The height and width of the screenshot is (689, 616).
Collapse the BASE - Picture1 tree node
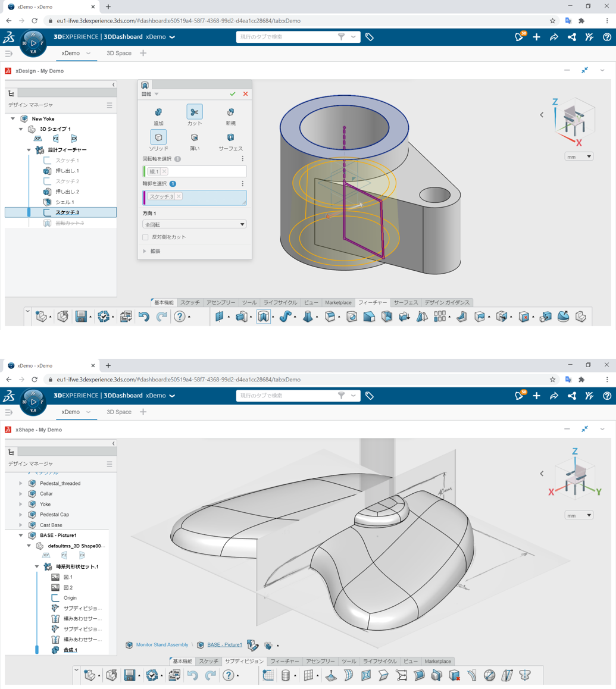[21, 535]
